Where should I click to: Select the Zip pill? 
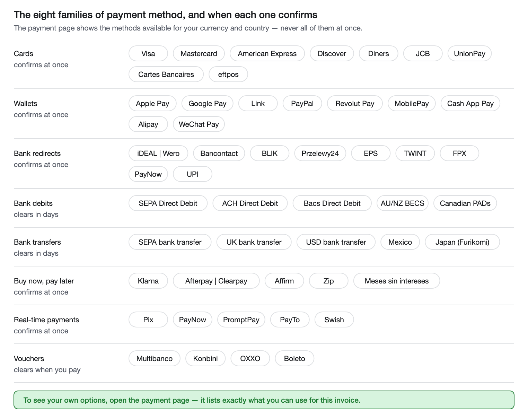(329, 281)
